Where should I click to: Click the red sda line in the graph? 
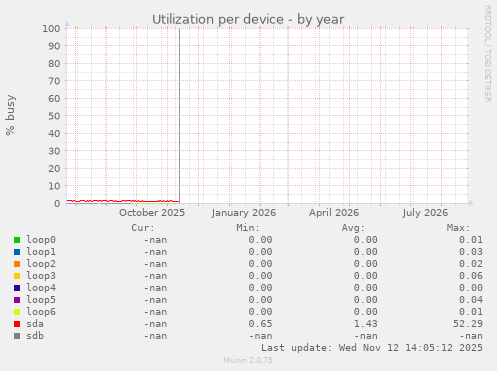pos(123,201)
